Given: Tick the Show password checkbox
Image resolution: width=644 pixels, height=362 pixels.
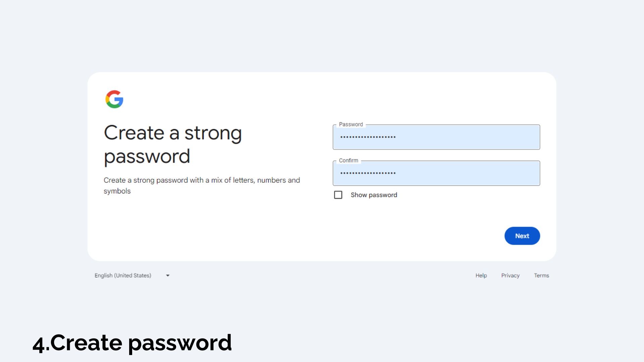Looking at the screenshot, I should tap(338, 195).
